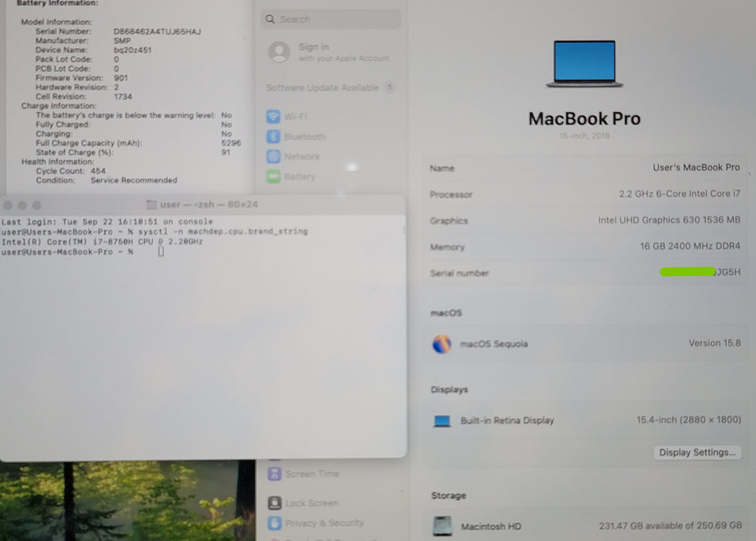The width and height of the screenshot is (756, 541).
Task: Select Privacy & Security hand icon
Action: pyautogui.click(x=274, y=522)
